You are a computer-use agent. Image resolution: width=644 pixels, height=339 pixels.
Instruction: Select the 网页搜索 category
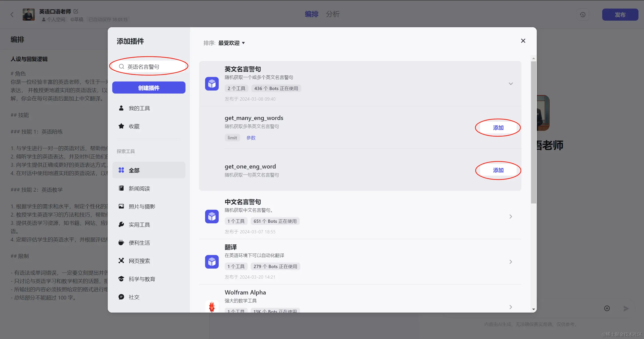(x=139, y=261)
